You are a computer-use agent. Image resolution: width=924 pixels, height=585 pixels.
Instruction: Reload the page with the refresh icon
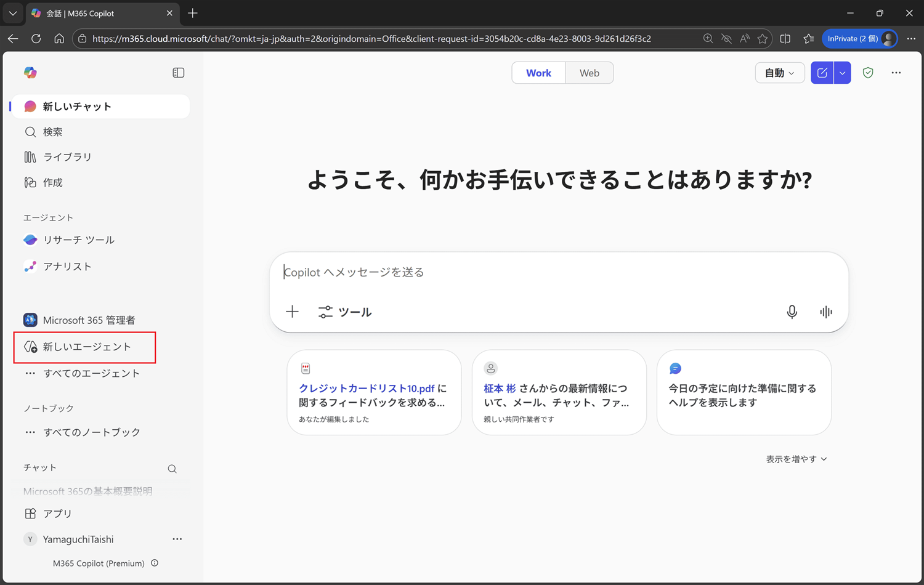[x=36, y=38]
